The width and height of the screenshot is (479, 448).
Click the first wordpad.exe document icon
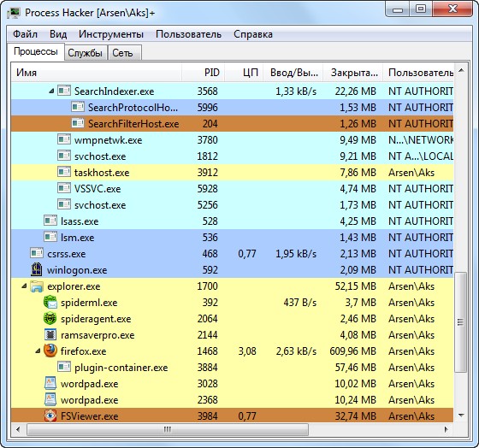50,383
